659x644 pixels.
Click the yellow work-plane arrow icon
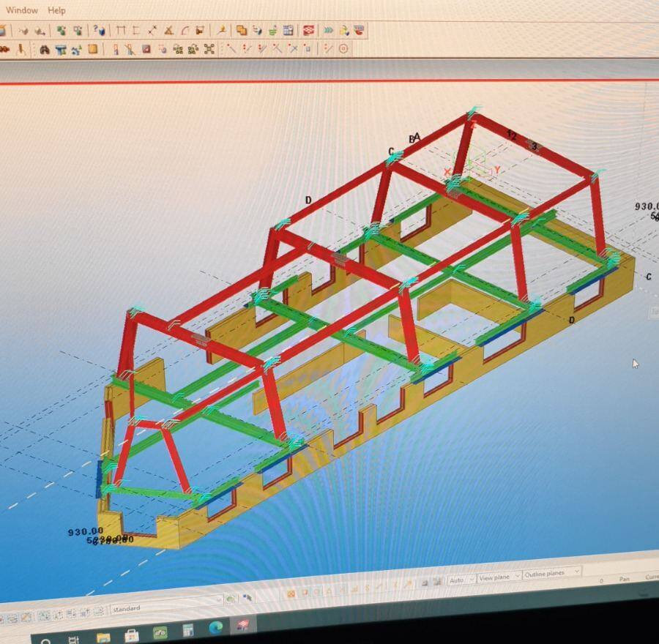tap(221, 30)
